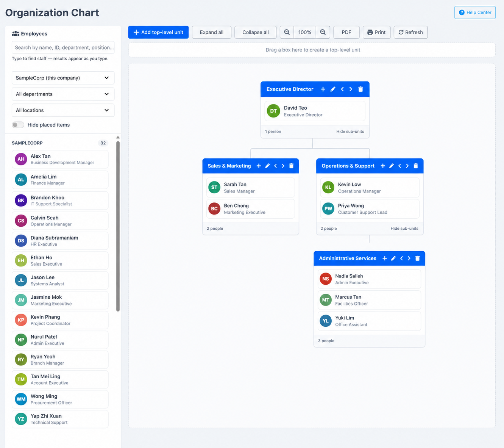Screen dimensions: 504x448
Task: Click the Print button
Action: coord(376,32)
